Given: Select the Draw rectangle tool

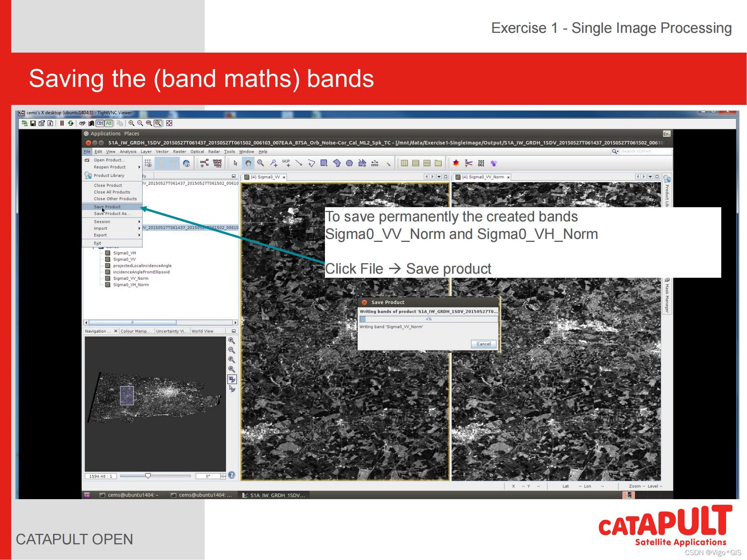Looking at the screenshot, I should pos(324,163).
